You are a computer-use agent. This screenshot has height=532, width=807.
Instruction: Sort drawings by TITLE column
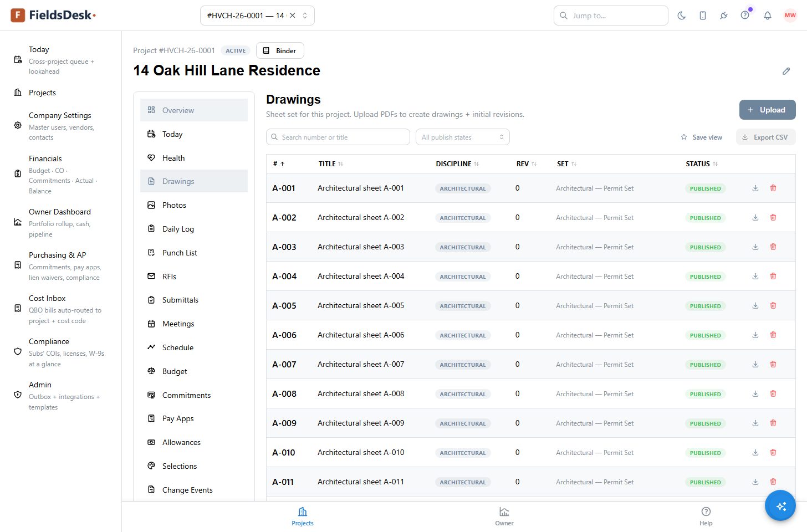pos(331,164)
